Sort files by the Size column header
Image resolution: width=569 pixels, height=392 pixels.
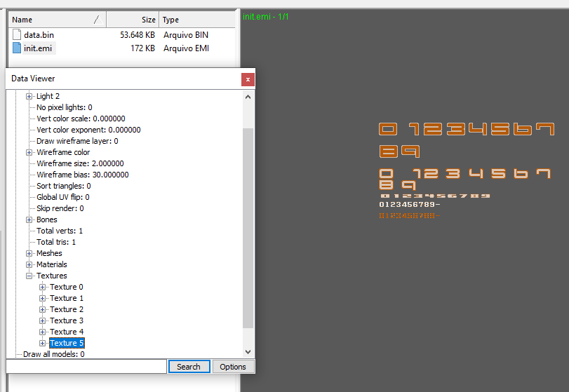tap(133, 20)
